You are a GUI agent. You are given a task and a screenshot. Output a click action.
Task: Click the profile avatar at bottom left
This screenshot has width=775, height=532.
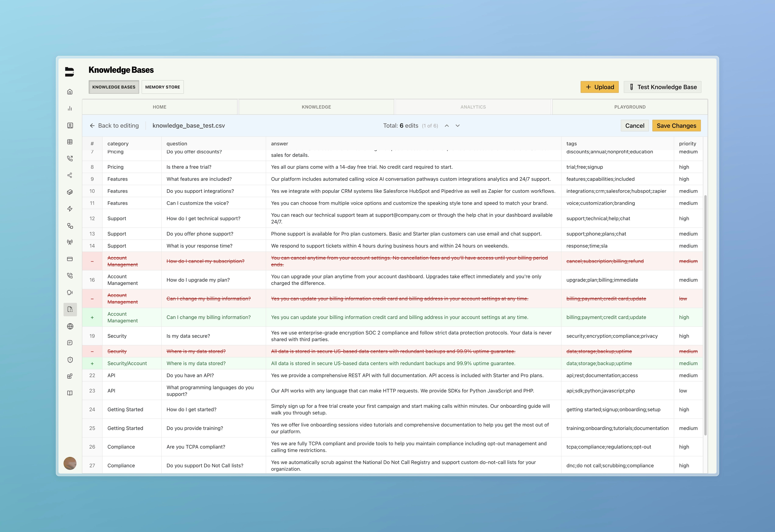(x=70, y=463)
